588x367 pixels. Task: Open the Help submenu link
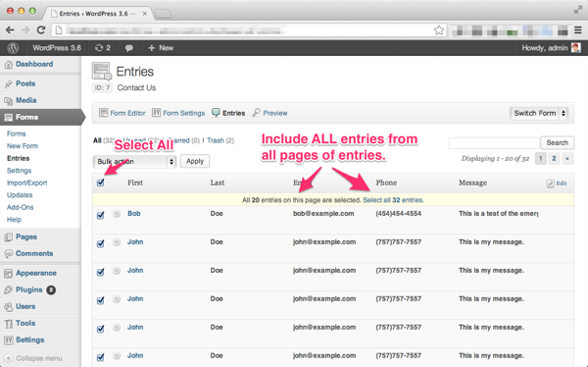click(x=14, y=220)
